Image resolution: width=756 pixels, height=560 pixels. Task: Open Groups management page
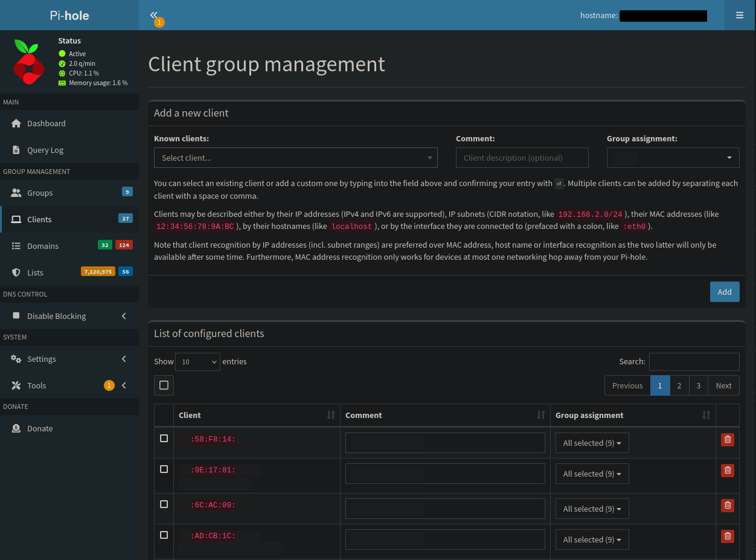pos(69,193)
